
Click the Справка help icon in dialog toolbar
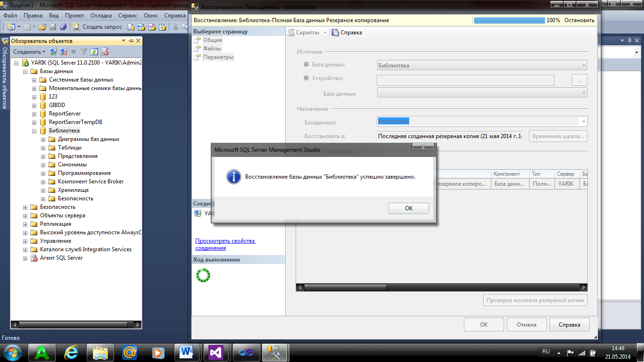(x=335, y=33)
